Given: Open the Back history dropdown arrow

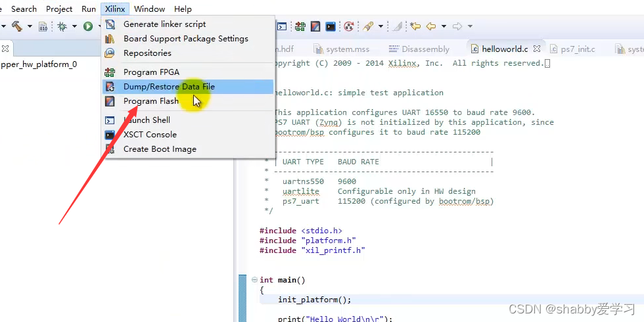Looking at the screenshot, I should 444,27.
